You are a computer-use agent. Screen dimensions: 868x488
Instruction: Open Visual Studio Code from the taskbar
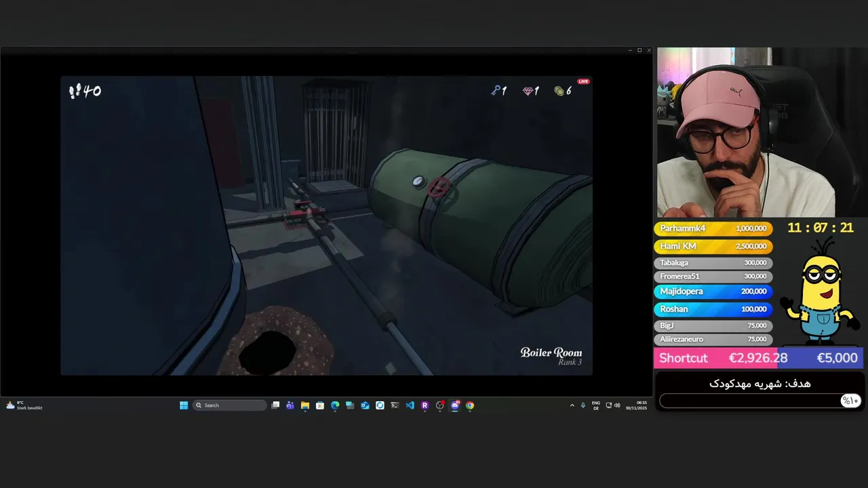[410, 405]
